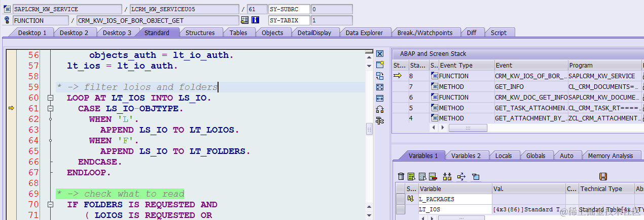This screenshot has height=220, width=644.
Task: Click the wrench tool settings icon
Action: click(x=380, y=120)
